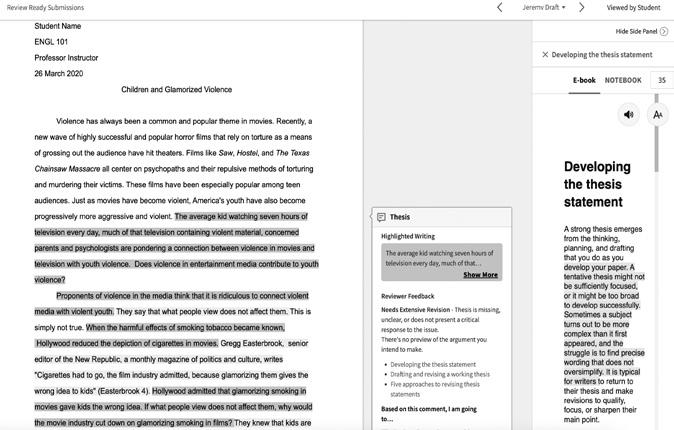This screenshot has height=430, width=674.
Task: Click the 'Professor Instructor' line
Action: pos(66,58)
